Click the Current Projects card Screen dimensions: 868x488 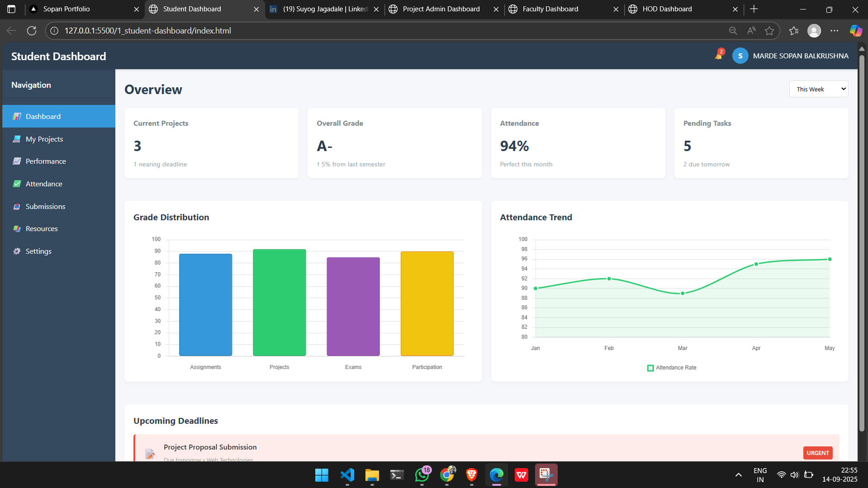pos(211,143)
